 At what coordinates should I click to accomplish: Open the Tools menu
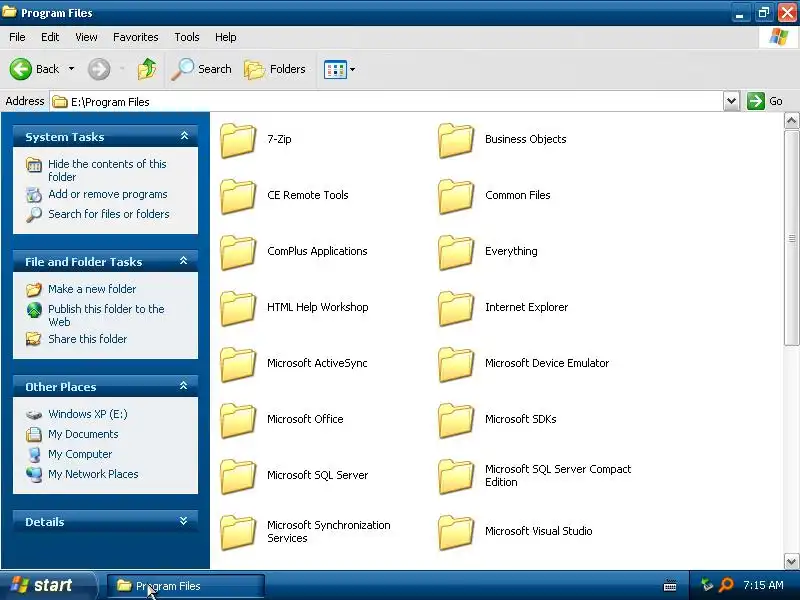click(x=187, y=37)
